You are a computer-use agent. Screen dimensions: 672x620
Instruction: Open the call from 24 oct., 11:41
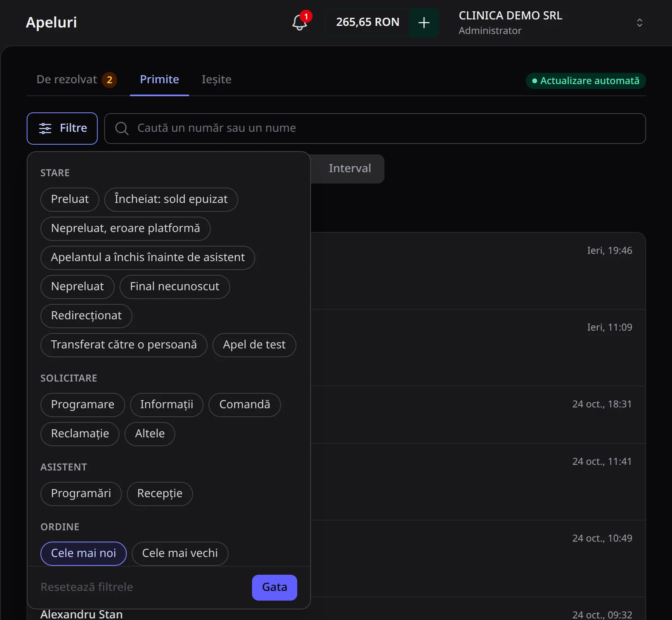[x=478, y=482]
